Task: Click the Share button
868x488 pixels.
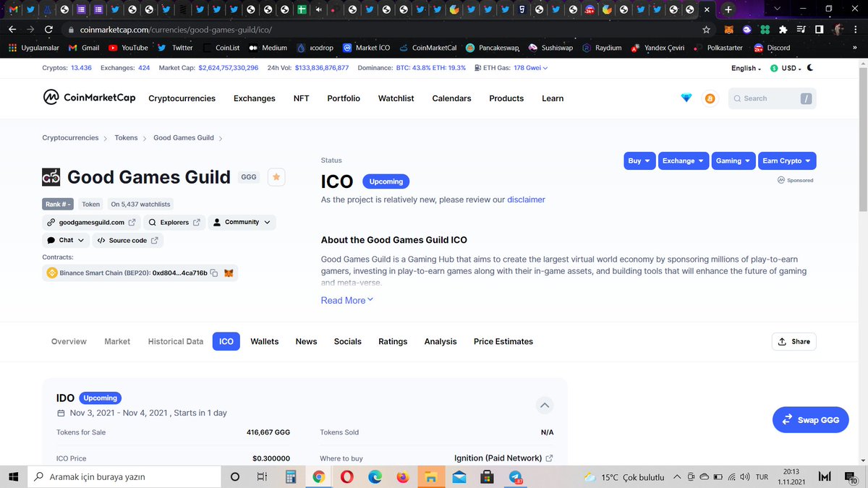Action: (x=794, y=341)
